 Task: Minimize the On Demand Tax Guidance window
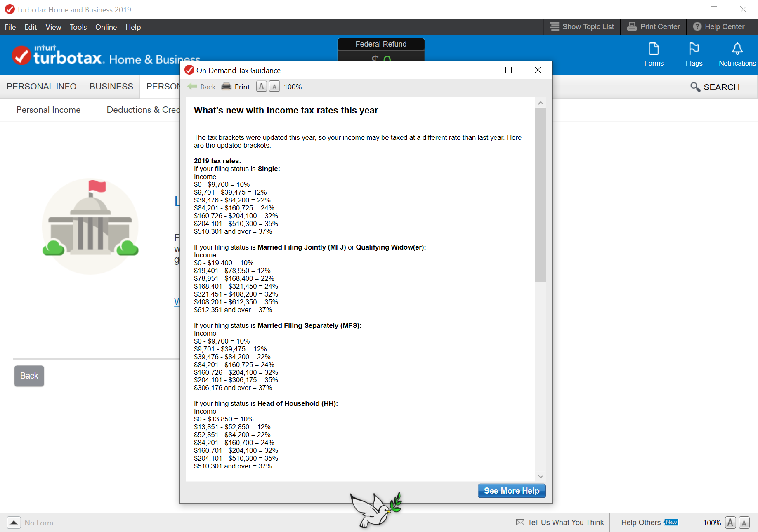pyautogui.click(x=480, y=70)
